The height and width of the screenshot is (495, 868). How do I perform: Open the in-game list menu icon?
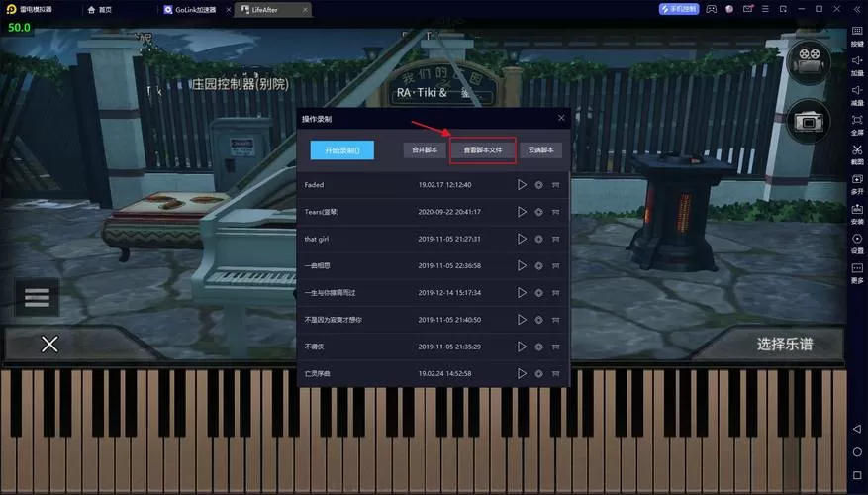coord(37,297)
